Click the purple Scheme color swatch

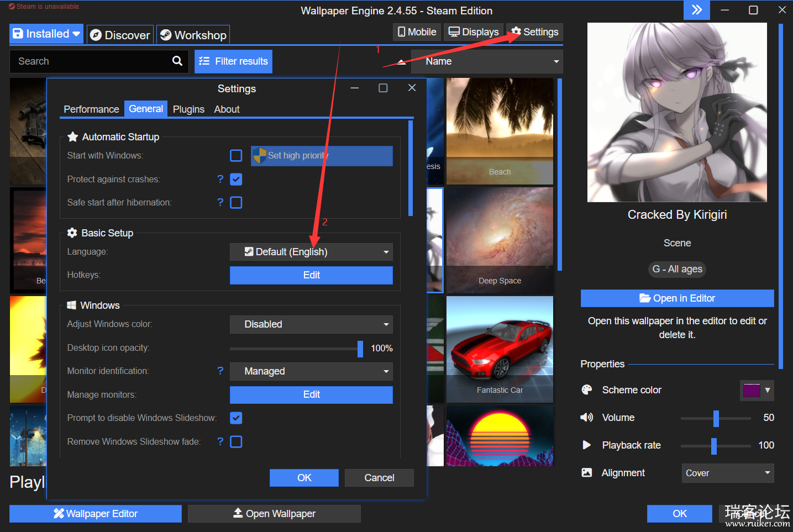point(752,390)
